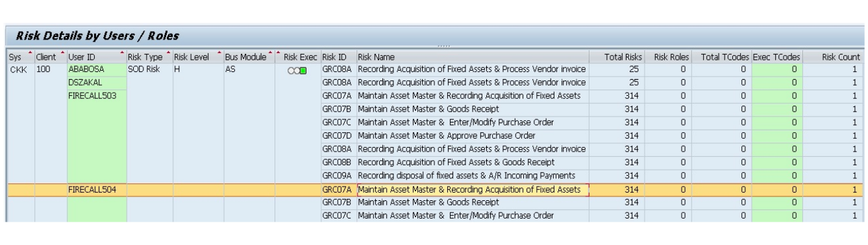The width and height of the screenshot is (868, 245).
Task: Click the highlighted FIRECALL504 row user cell
Action: pos(96,189)
